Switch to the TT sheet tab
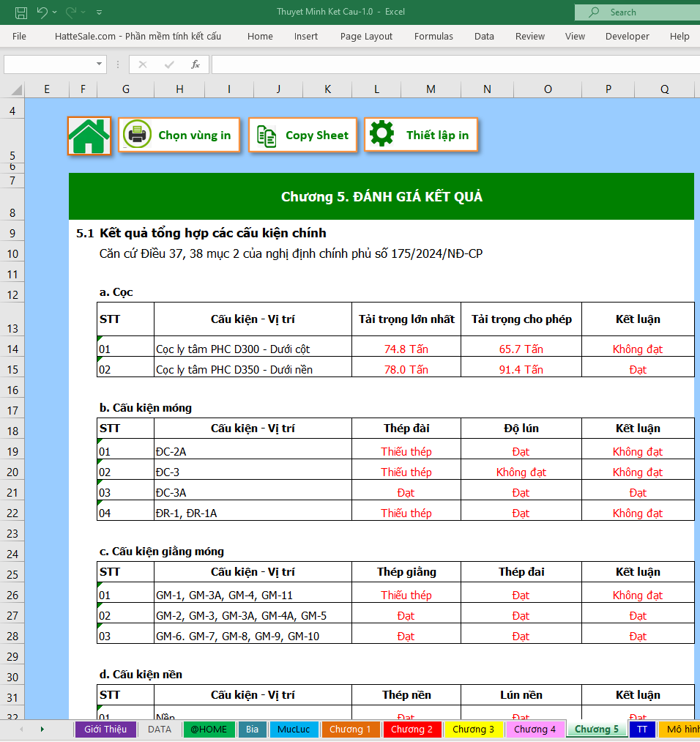Screen dimensions: 700x742 pyautogui.click(x=642, y=730)
